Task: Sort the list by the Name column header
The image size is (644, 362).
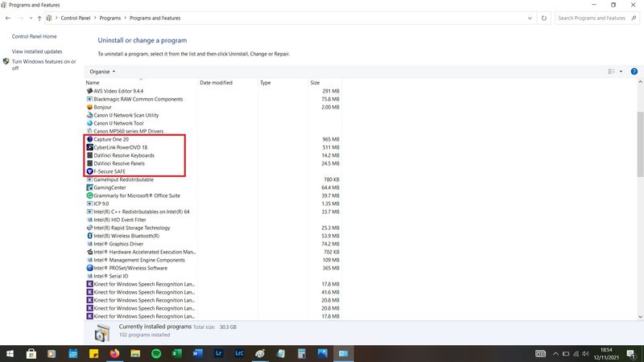Action: coord(93,83)
